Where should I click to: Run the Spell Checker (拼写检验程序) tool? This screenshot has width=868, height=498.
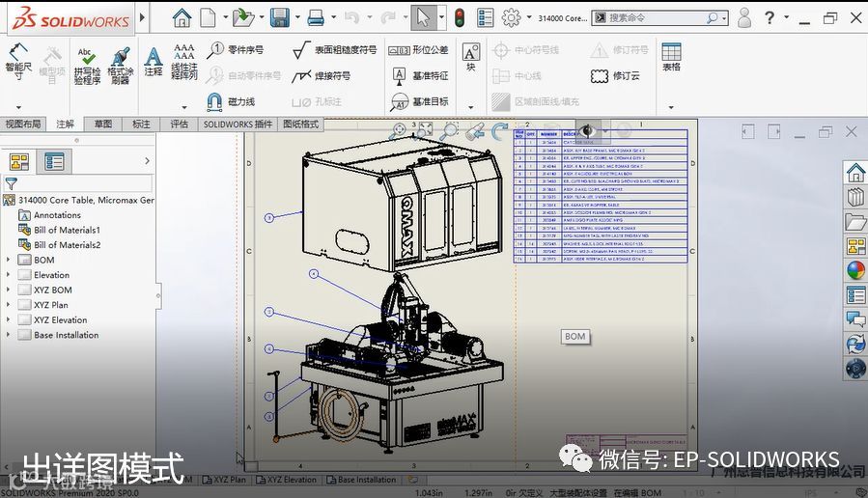87,66
